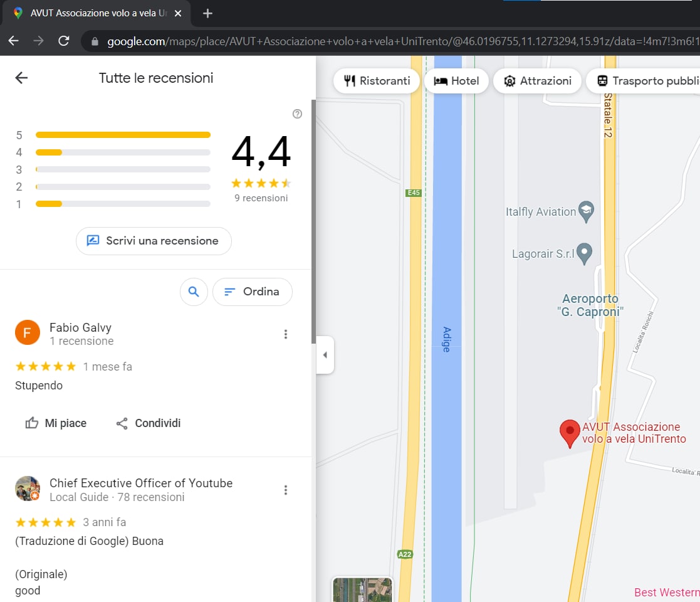Open the Ordina sort menu

click(253, 292)
